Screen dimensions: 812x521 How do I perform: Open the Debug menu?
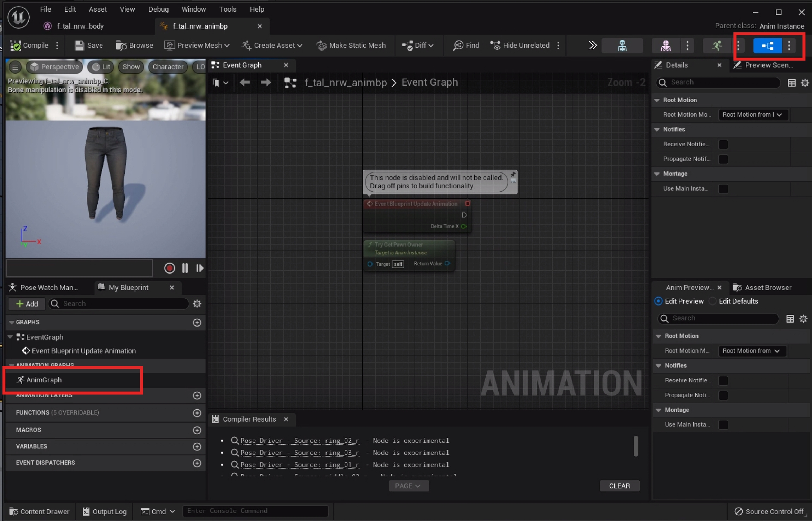pos(158,9)
